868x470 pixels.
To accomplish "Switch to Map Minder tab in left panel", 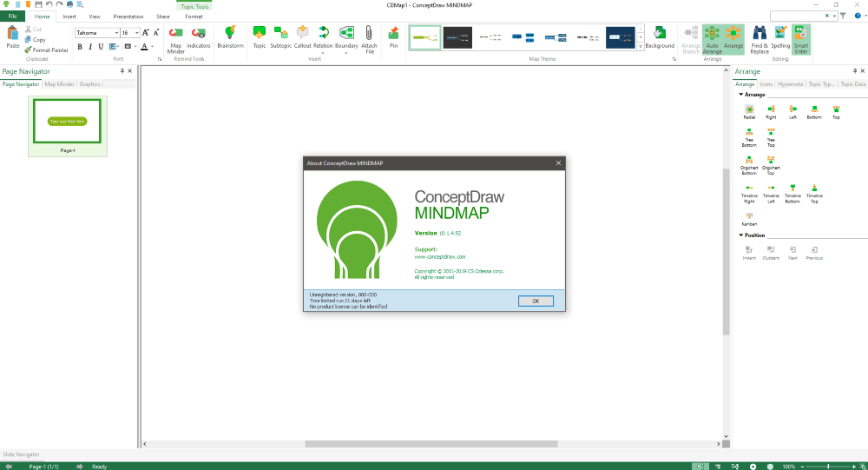I will (59, 84).
